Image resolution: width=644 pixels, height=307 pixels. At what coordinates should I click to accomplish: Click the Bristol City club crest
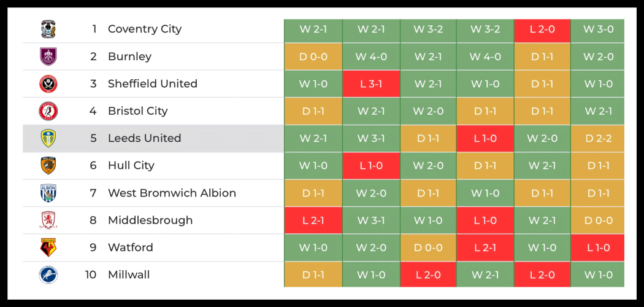[x=48, y=111]
